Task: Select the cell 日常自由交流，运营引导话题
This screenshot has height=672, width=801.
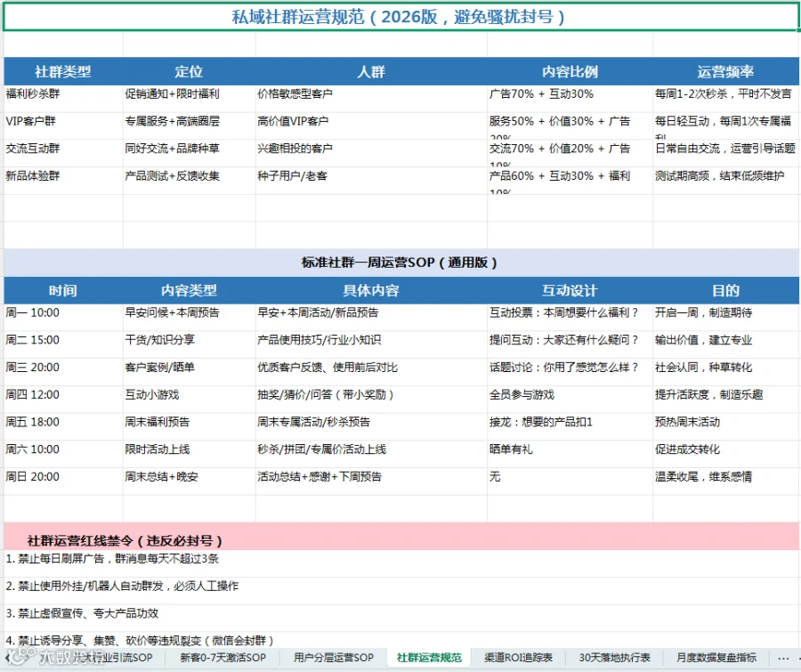Action: pyautogui.click(x=726, y=153)
